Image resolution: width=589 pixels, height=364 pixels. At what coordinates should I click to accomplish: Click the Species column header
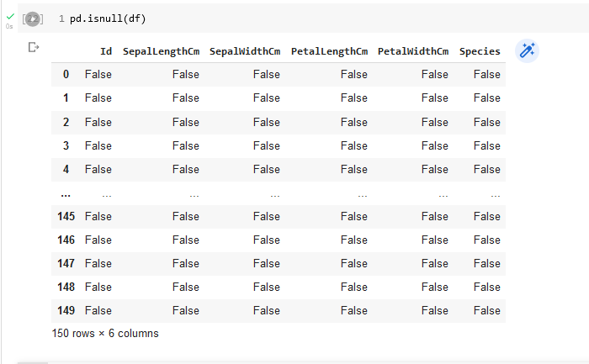pos(480,51)
